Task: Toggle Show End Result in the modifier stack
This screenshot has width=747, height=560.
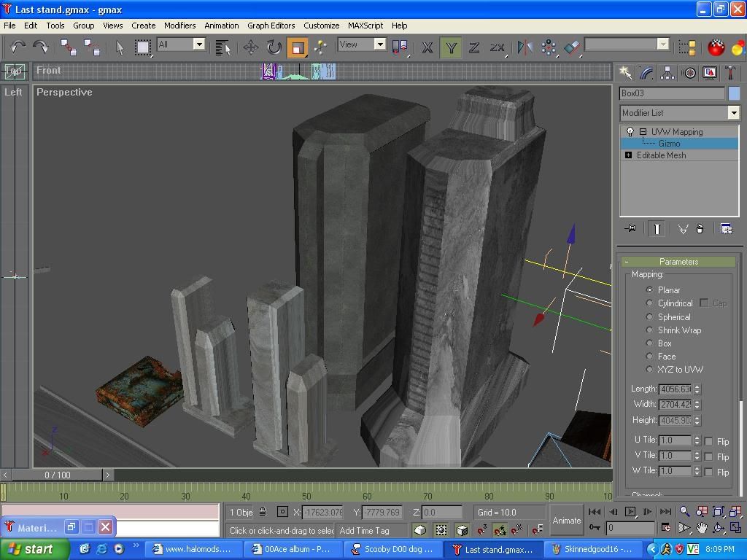Action: 657,229
